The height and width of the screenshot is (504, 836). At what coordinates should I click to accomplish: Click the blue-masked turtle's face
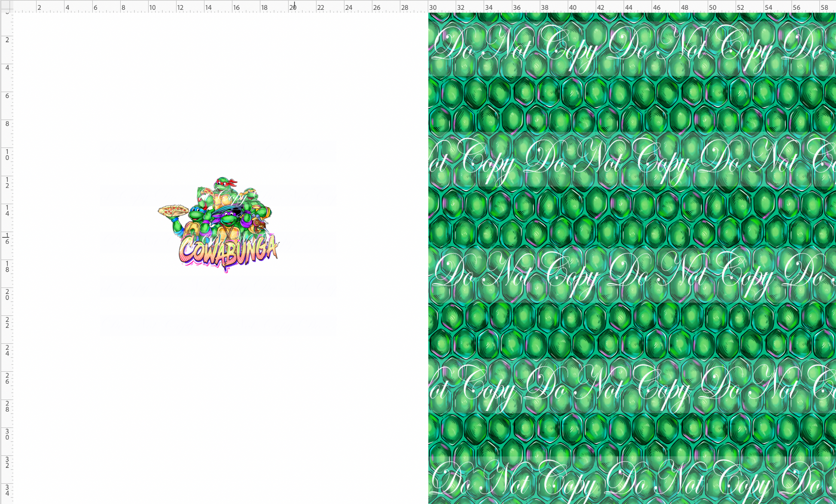[x=195, y=214]
